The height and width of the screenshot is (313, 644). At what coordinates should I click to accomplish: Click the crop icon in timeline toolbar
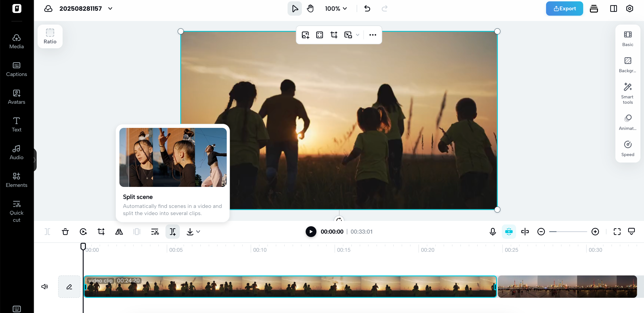point(101,232)
